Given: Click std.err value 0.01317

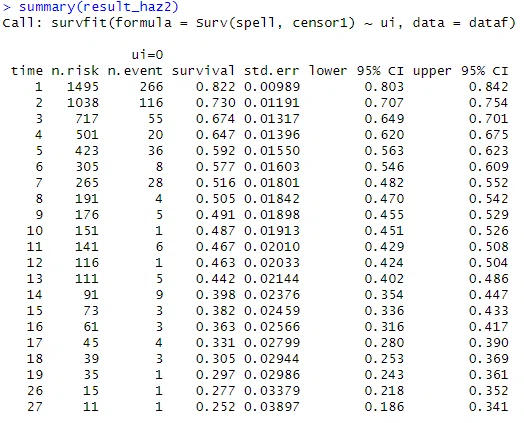Looking at the screenshot, I should point(272,119).
